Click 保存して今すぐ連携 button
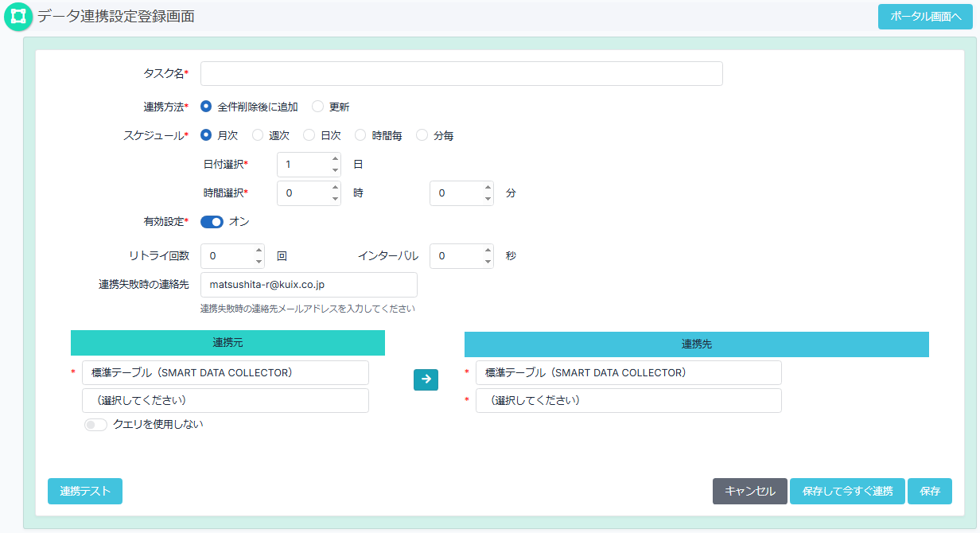The image size is (980, 533). coord(847,492)
